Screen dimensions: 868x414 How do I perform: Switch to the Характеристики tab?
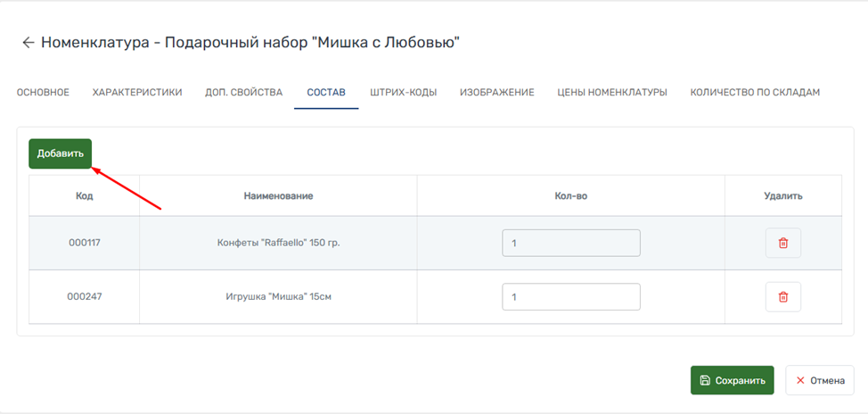[137, 93]
